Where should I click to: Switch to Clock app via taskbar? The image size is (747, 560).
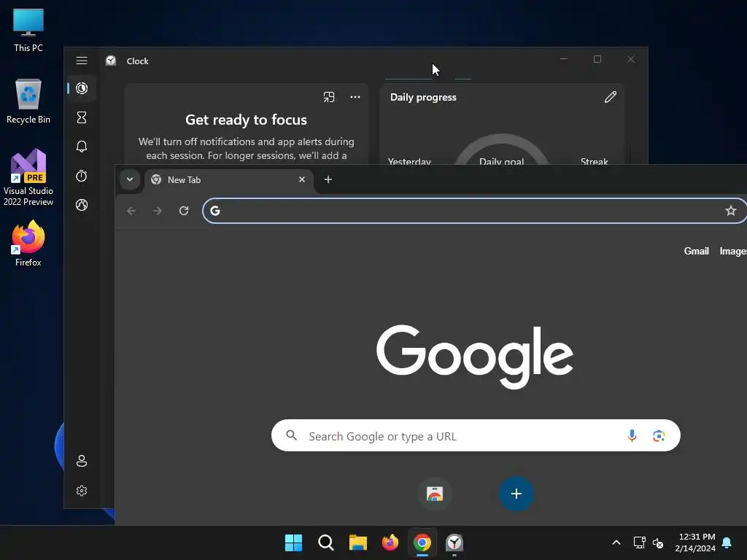coord(454,542)
